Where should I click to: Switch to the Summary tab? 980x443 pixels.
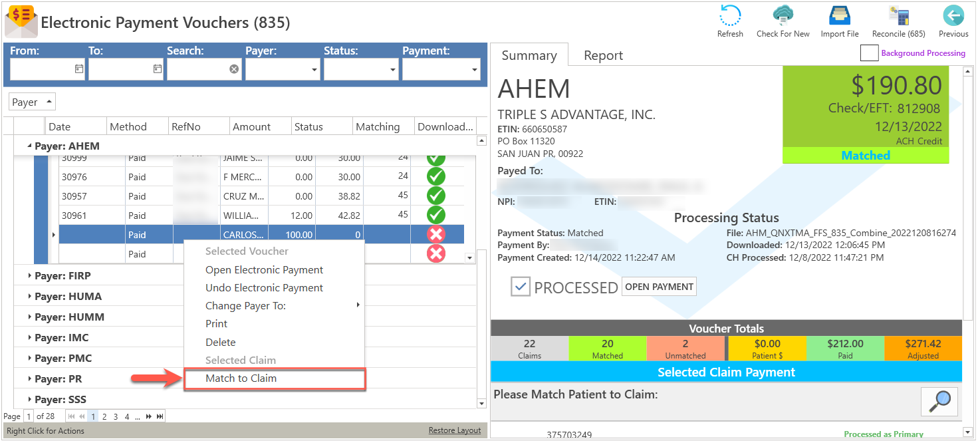529,55
